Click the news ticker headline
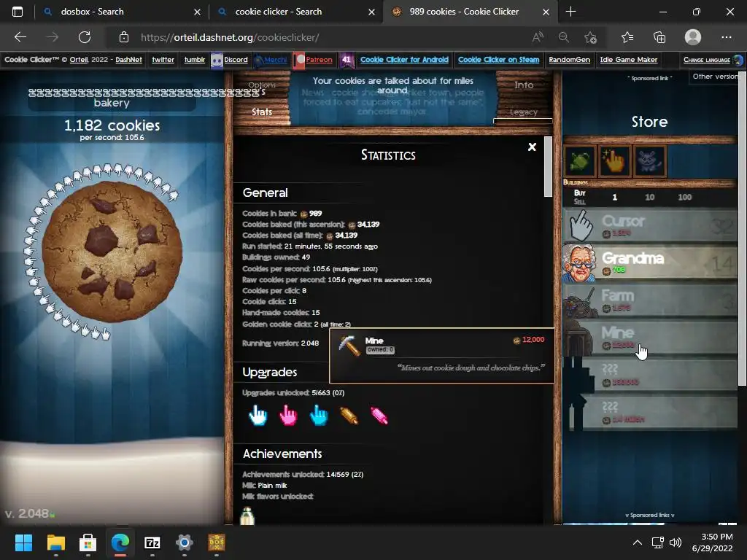Screen dimensions: 747x560 [x=393, y=86]
